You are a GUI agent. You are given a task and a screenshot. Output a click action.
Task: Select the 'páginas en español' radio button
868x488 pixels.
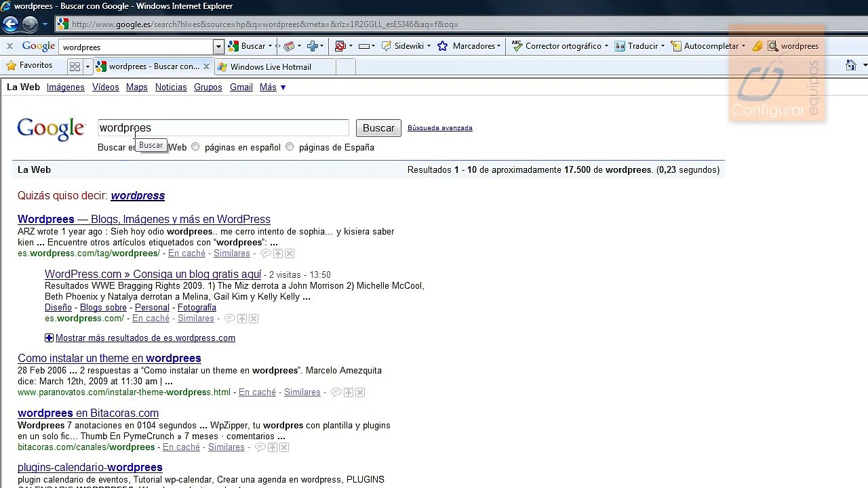point(195,147)
